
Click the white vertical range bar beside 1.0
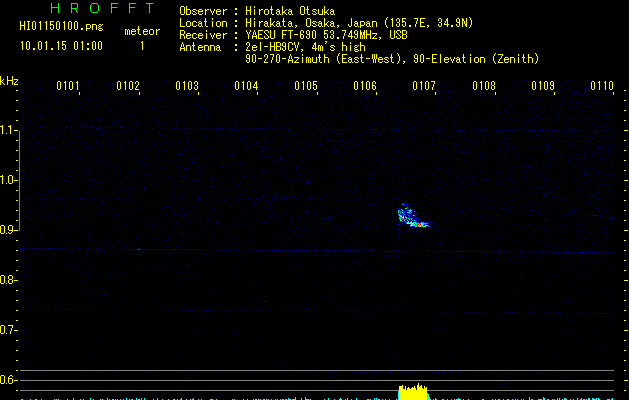[x=19, y=180]
